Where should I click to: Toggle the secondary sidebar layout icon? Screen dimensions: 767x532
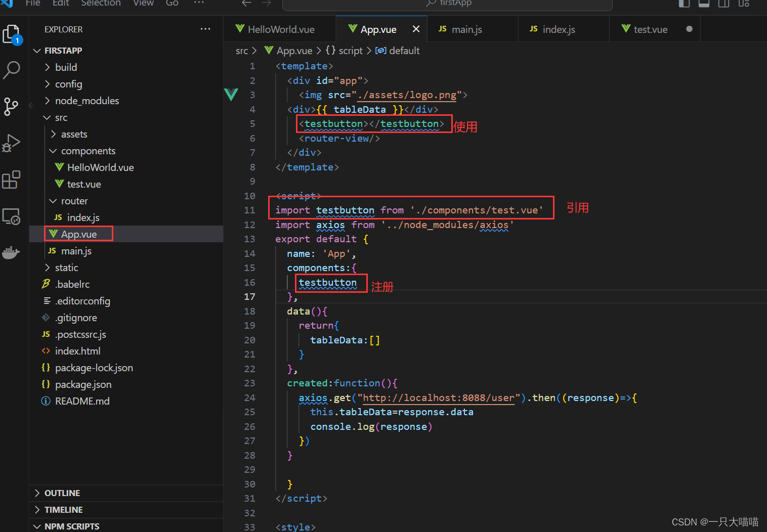[723, 3]
